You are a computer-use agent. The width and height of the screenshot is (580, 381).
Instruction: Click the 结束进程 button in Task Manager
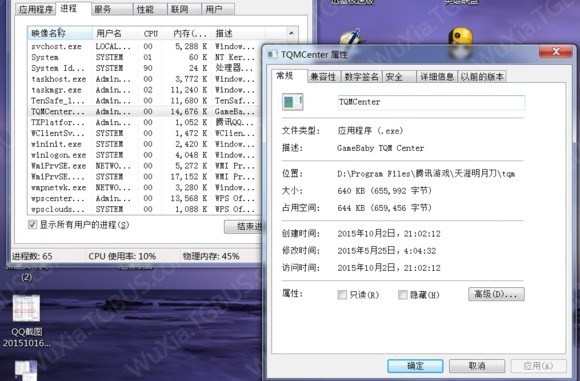point(243,226)
